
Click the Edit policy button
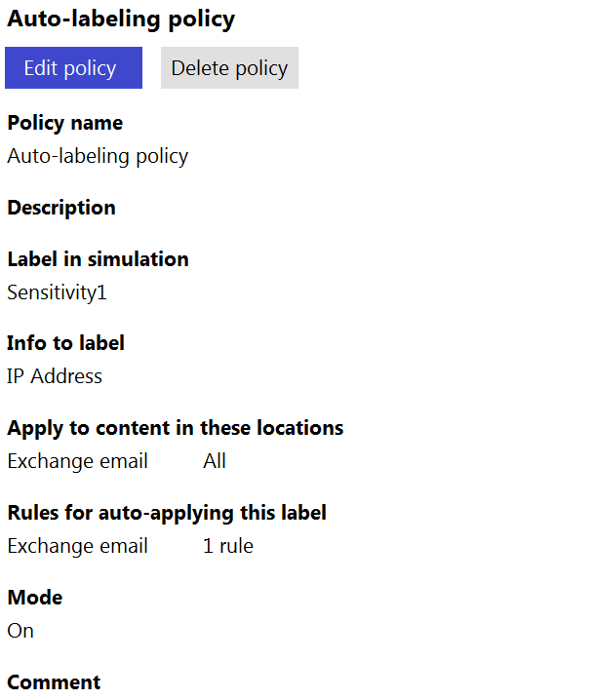[74, 68]
